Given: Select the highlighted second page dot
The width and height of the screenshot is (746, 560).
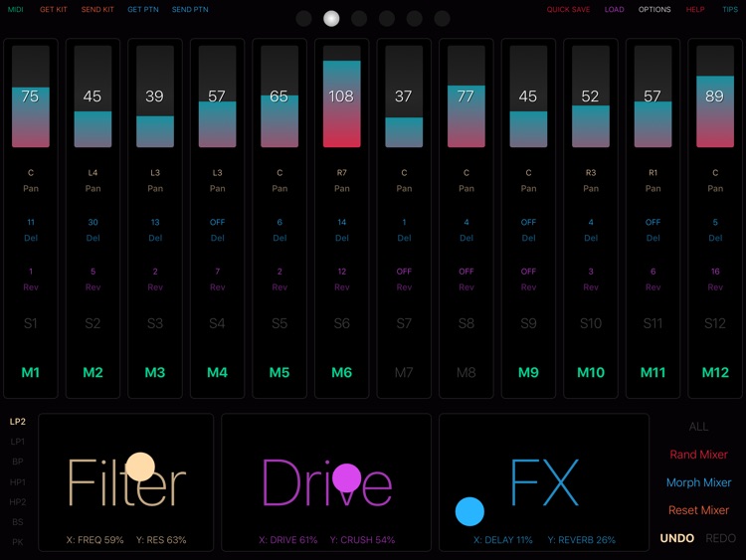Looking at the screenshot, I should 331,19.
